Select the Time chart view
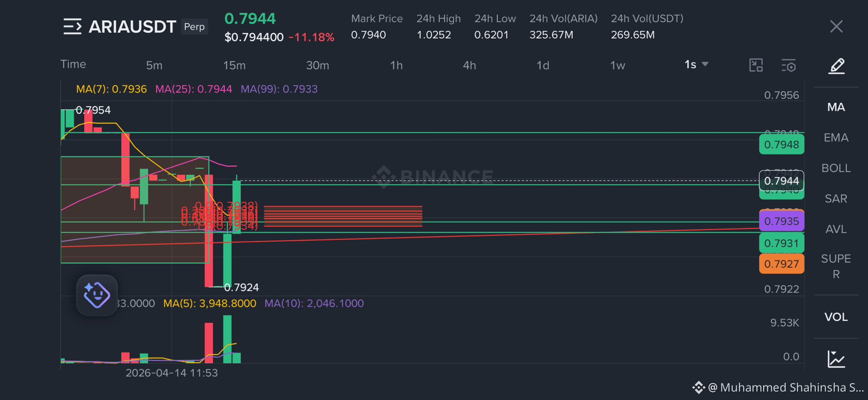Image resolution: width=868 pixels, height=400 pixels. pos(73,64)
